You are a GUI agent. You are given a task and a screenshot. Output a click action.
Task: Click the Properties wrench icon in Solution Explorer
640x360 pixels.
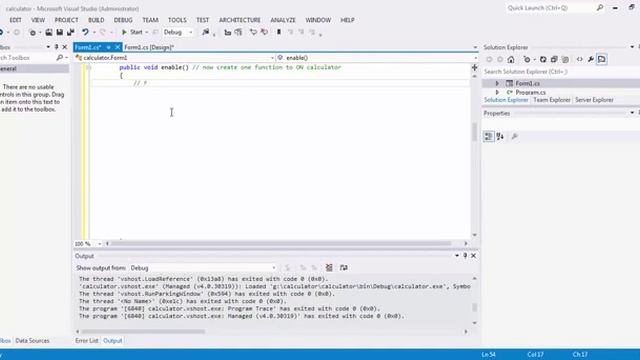point(591,60)
